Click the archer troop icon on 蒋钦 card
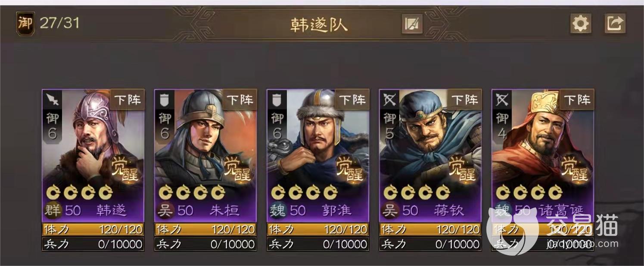 click(x=389, y=100)
